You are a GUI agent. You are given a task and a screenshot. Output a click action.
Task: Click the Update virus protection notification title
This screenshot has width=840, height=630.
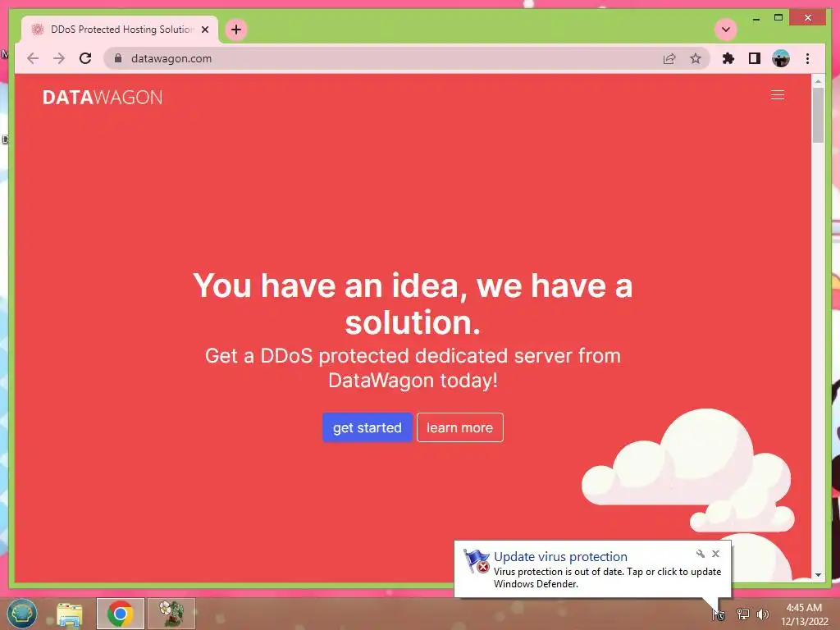[560, 557]
